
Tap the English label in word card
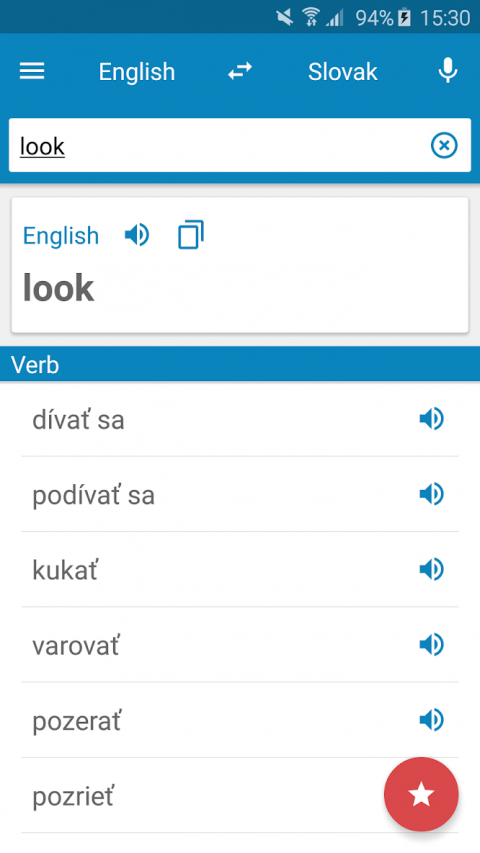[61, 236]
